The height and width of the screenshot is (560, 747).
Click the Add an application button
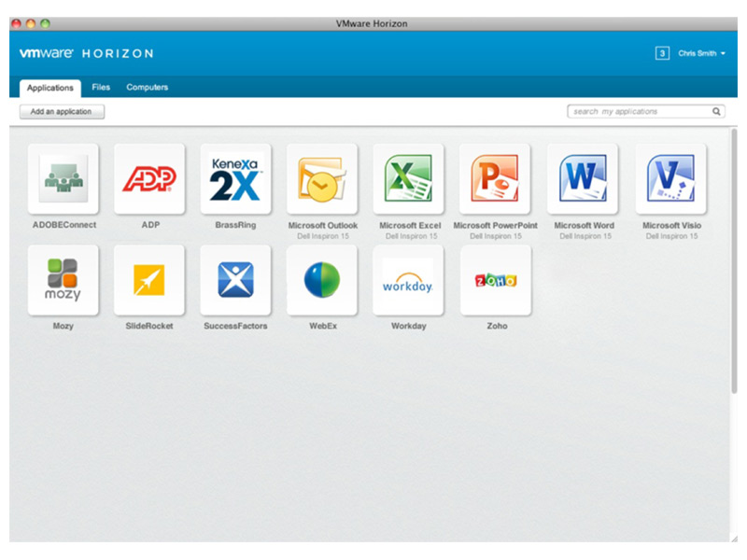point(62,111)
